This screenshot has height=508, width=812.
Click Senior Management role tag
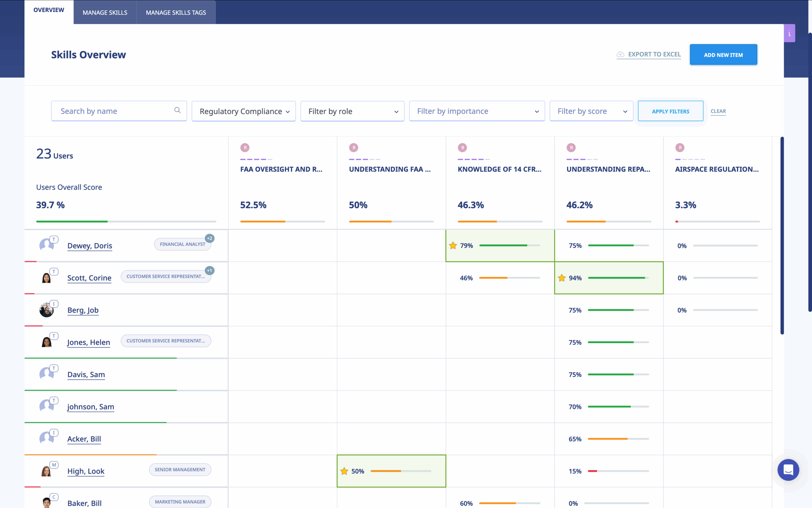(x=180, y=470)
